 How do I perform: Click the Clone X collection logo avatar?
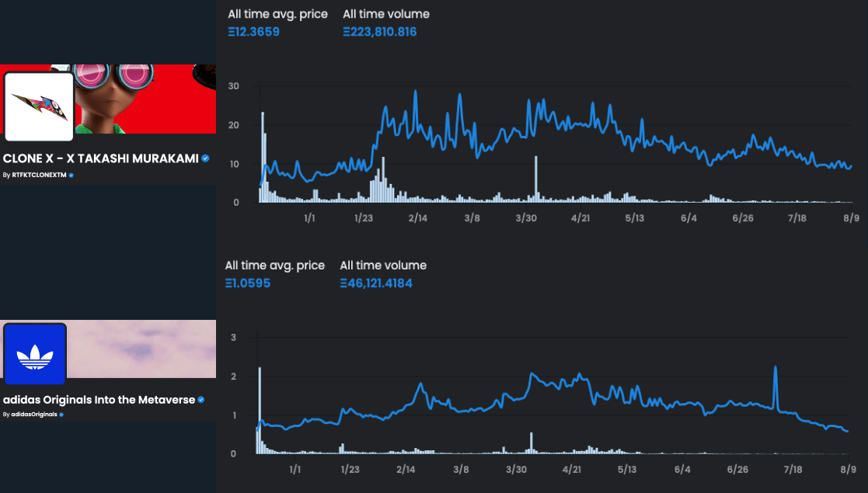(x=39, y=106)
